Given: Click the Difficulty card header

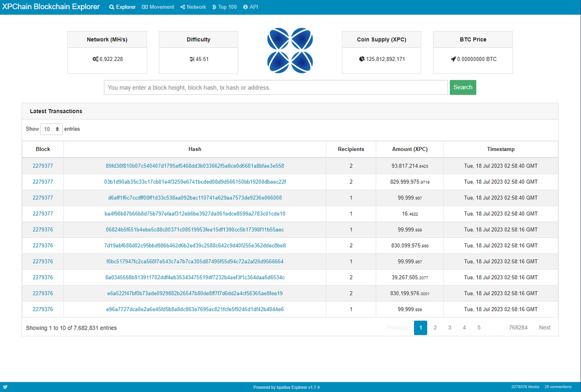Looking at the screenshot, I should pos(199,40).
